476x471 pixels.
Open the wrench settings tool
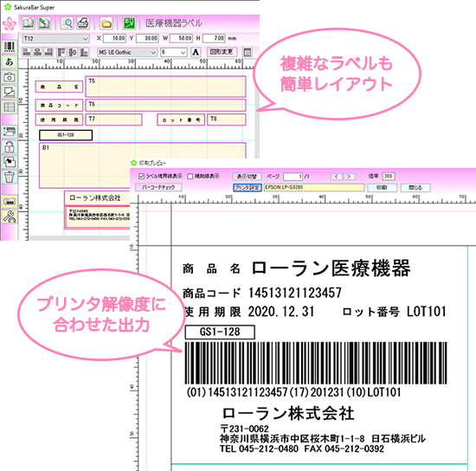tap(10, 216)
